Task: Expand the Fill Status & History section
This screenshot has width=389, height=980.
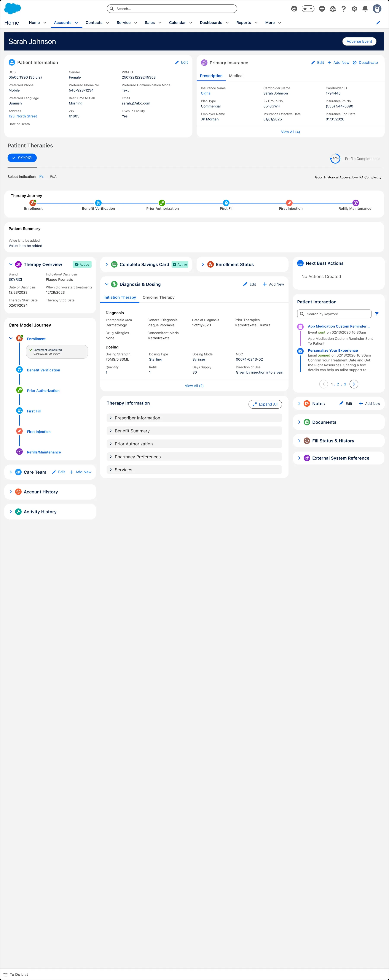Action: [299, 441]
